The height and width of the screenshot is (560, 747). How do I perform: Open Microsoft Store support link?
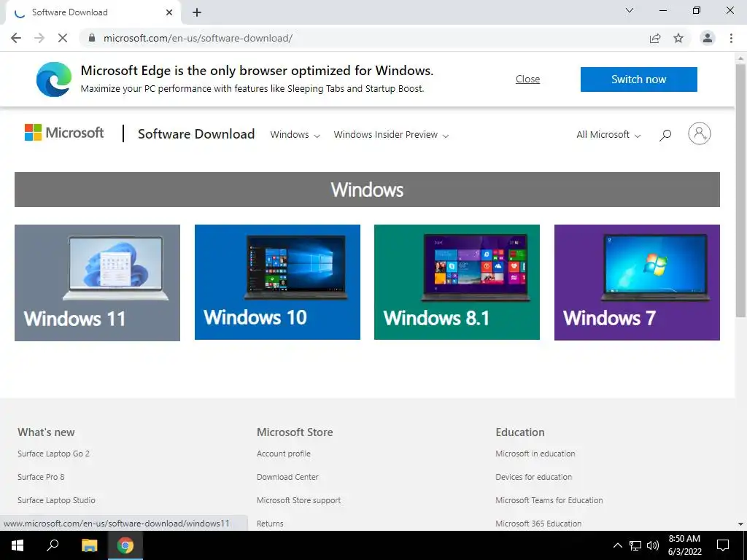(x=298, y=500)
